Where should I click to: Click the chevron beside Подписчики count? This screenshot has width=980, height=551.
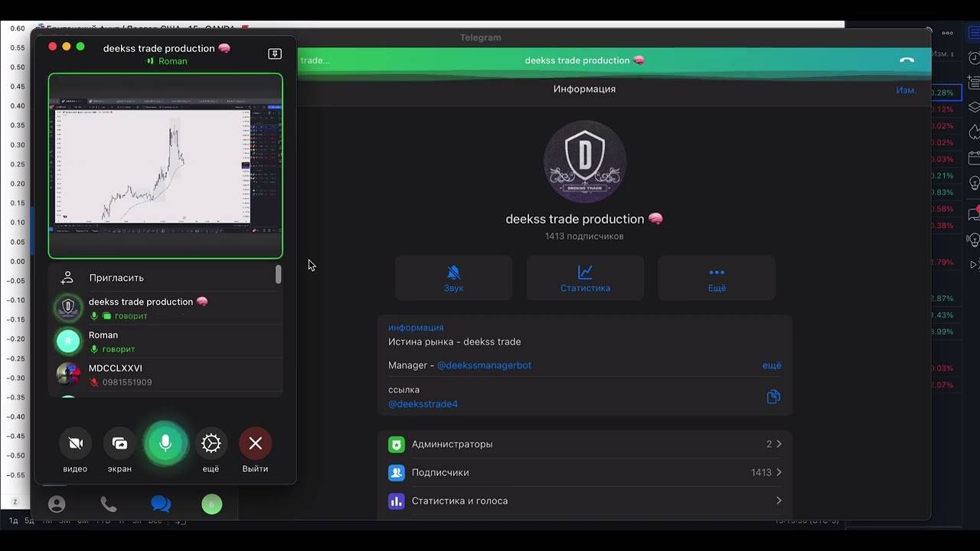tap(779, 472)
